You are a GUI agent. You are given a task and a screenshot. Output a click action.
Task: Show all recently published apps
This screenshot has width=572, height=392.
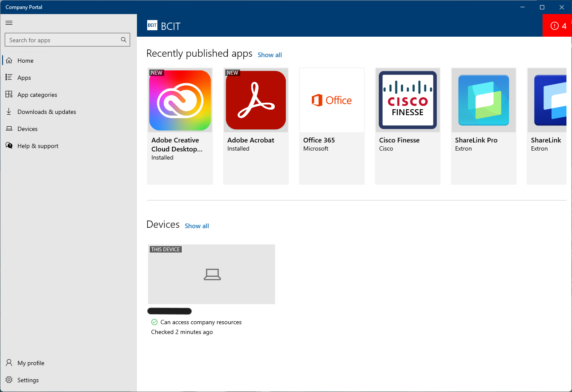270,55
